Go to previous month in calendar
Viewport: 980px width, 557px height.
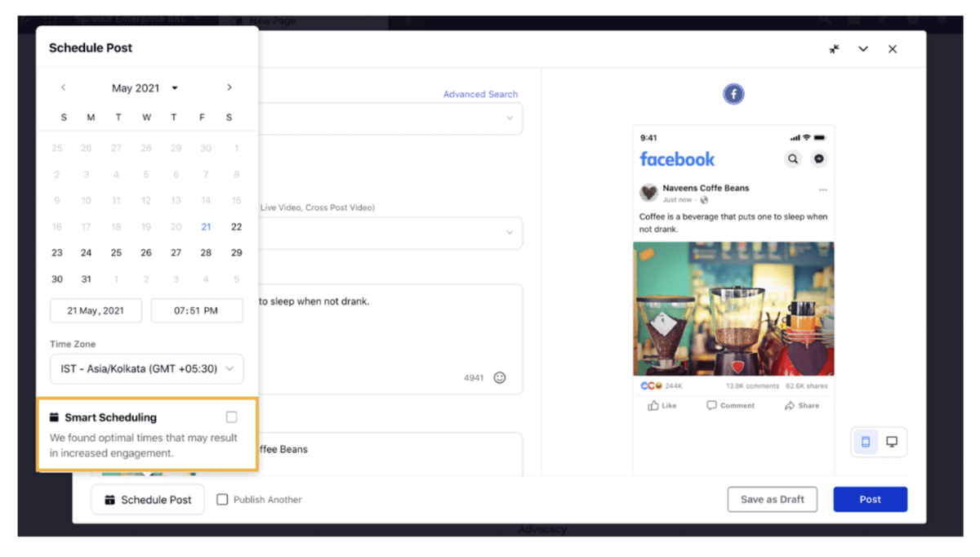coord(64,87)
